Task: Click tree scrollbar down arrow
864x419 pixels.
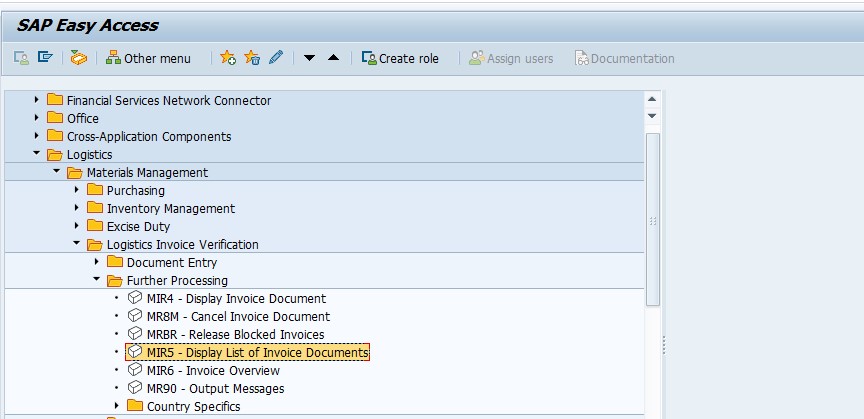Action: pyautogui.click(x=652, y=116)
